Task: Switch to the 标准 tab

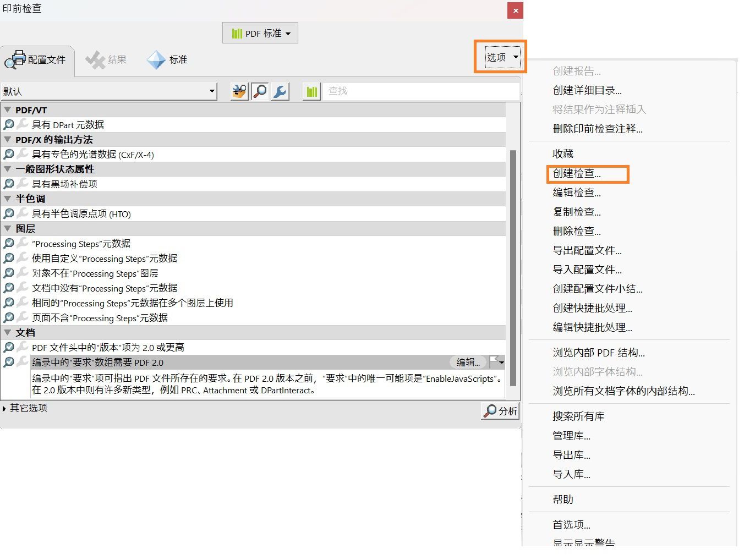Action: [x=168, y=60]
